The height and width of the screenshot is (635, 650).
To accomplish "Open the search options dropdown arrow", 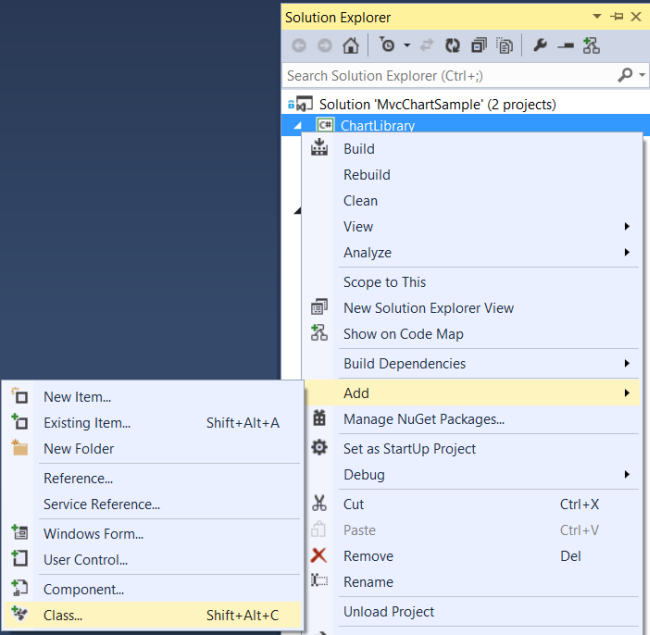I will click(x=642, y=75).
